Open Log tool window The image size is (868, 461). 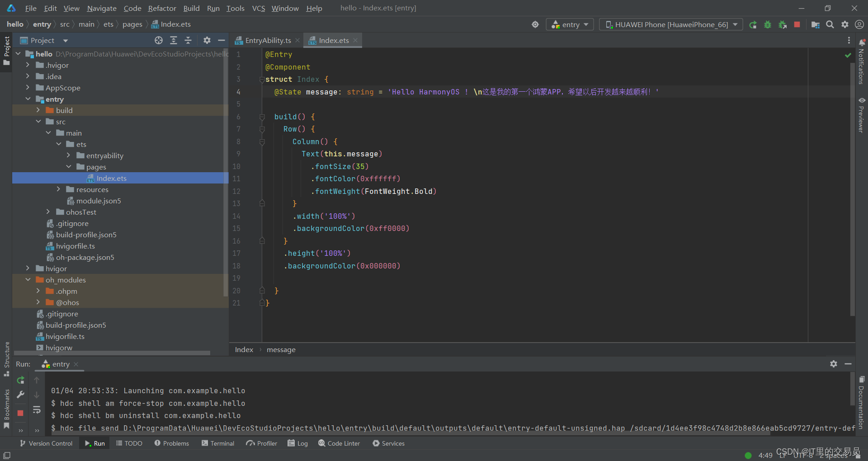[x=298, y=443]
